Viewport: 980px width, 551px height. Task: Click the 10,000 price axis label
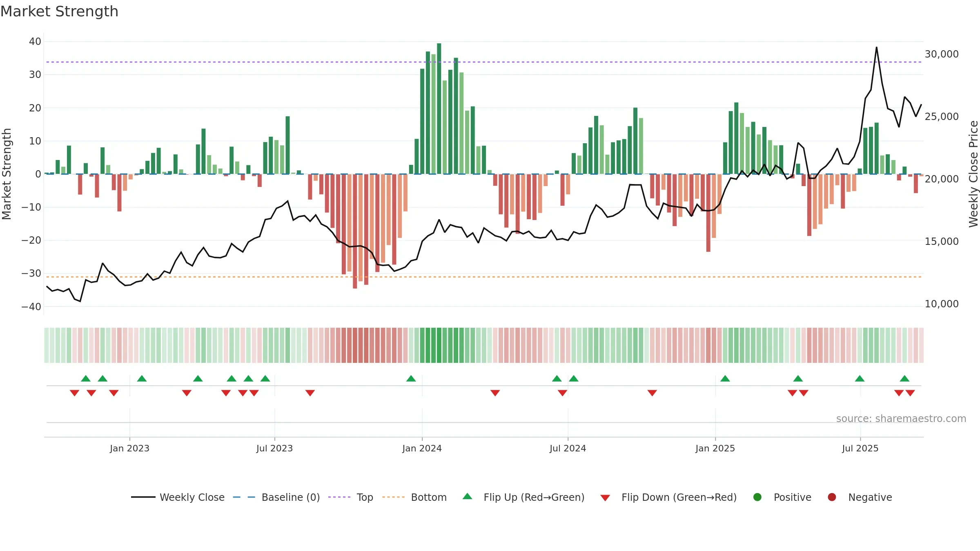pyautogui.click(x=942, y=304)
